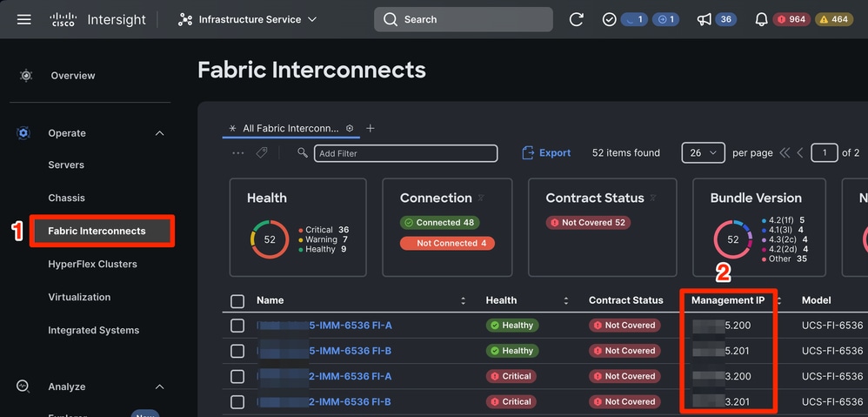Add a new tab with plus icon
868x417 pixels.
pos(371,129)
